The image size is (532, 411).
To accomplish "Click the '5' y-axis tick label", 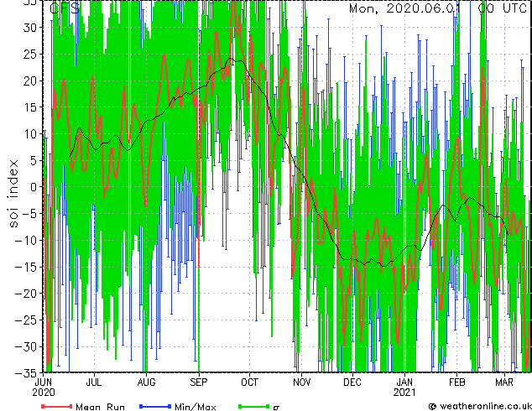I will click(34, 160).
